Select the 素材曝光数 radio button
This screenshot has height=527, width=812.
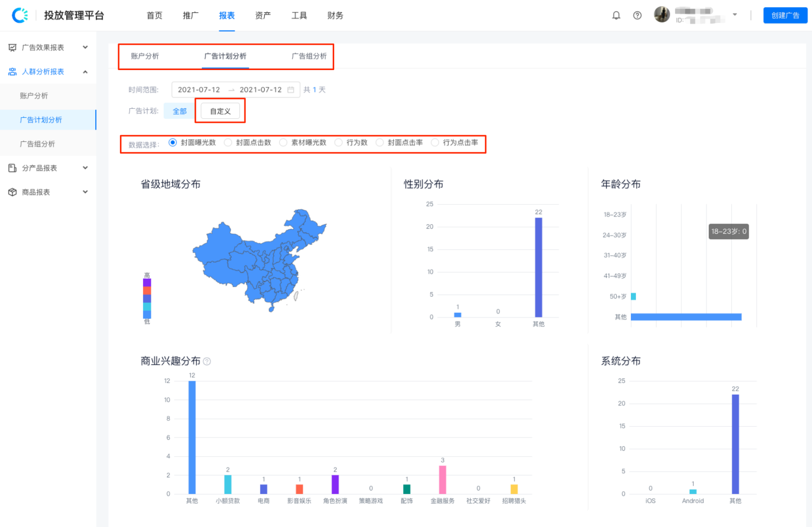[x=283, y=143]
